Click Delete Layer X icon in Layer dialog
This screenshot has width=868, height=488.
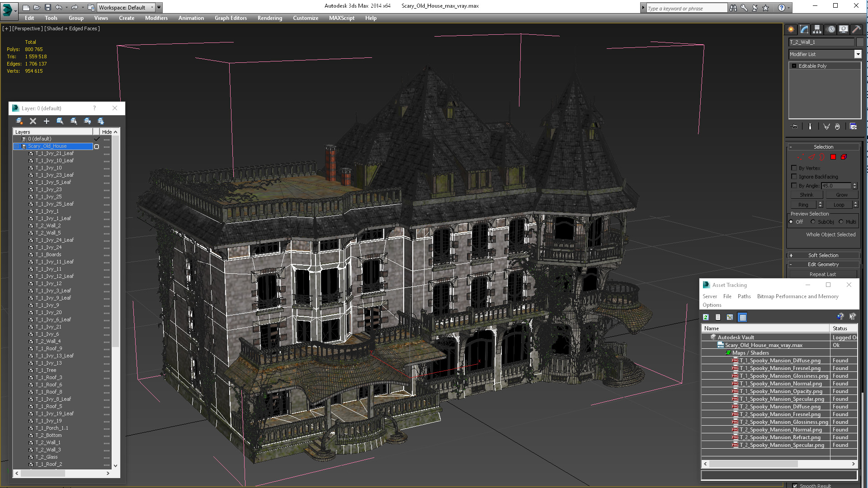tap(33, 121)
